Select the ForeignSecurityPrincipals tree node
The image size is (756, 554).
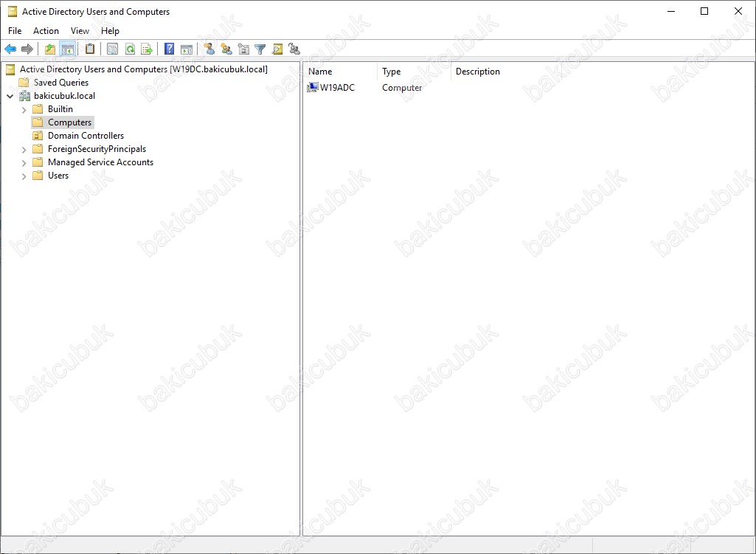pyautogui.click(x=97, y=149)
